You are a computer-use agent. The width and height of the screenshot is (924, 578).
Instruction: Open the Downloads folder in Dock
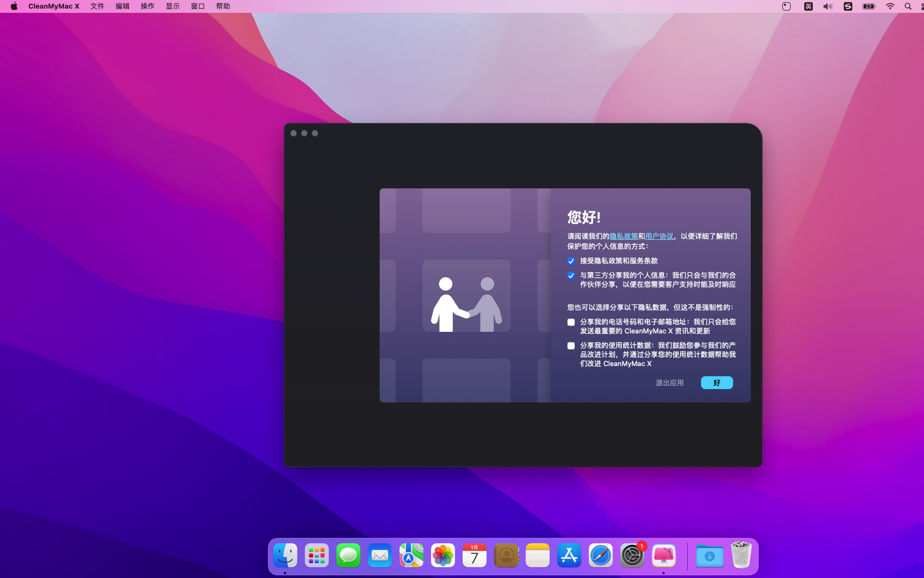(709, 556)
